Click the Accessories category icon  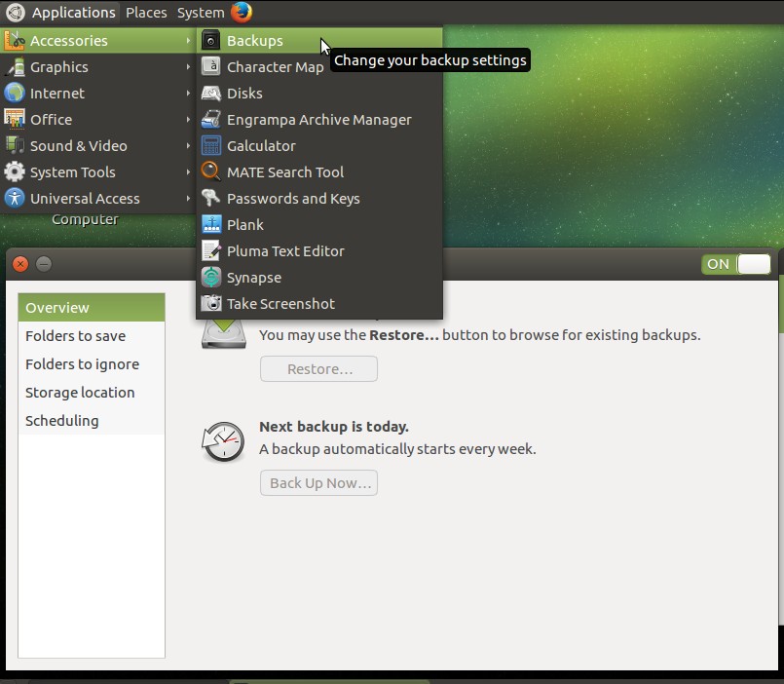[15, 41]
